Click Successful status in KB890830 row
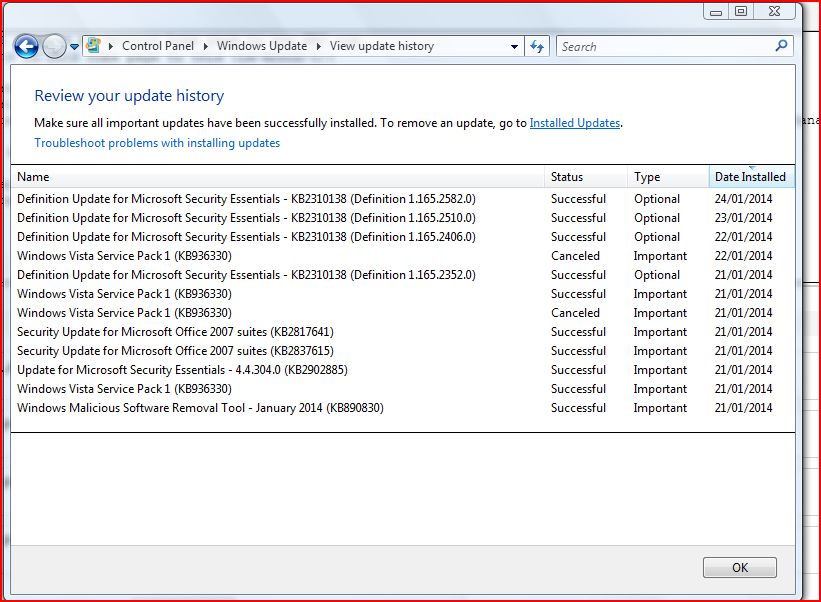The width and height of the screenshot is (821, 602). coord(578,408)
